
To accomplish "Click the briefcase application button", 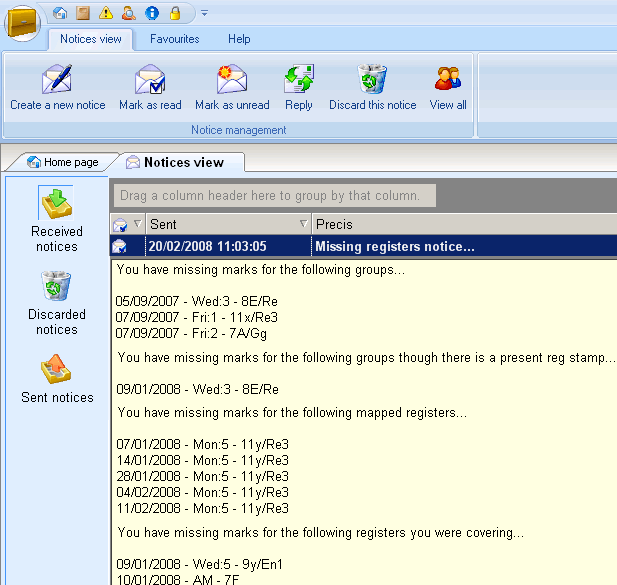I will point(22,23).
